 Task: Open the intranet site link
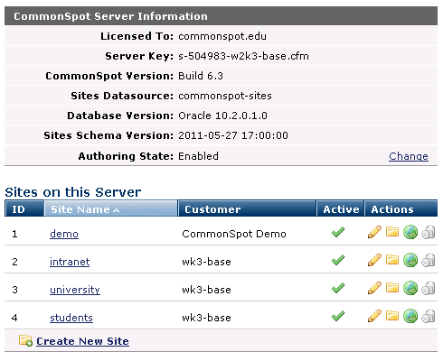click(70, 262)
